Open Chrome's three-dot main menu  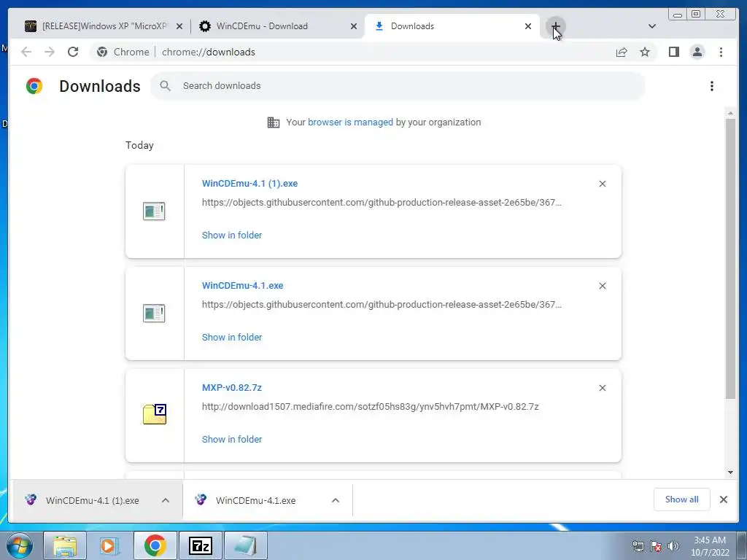coord(721,52)
